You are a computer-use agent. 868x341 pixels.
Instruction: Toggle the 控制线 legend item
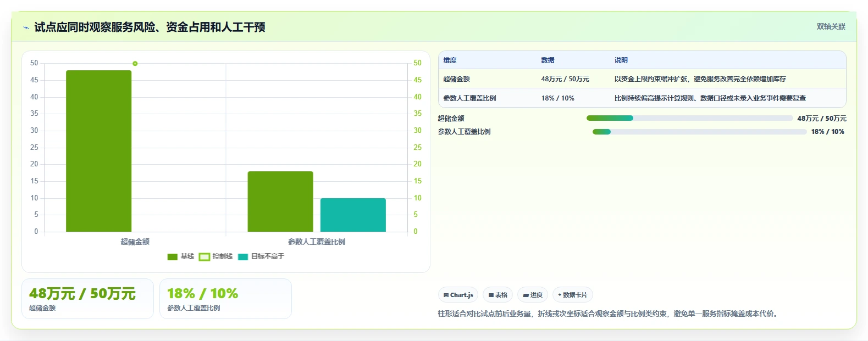click(x=215, y=256)
